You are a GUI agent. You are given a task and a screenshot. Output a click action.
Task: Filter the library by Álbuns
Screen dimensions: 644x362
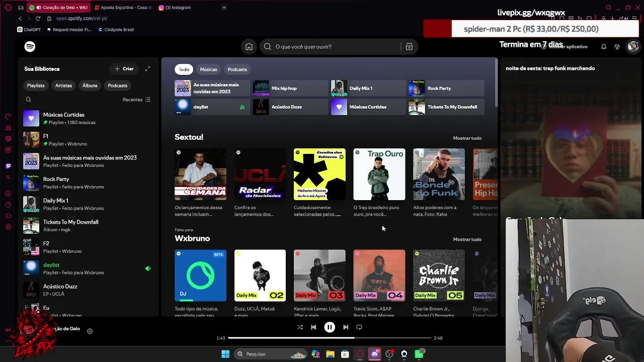pos(90,85)
